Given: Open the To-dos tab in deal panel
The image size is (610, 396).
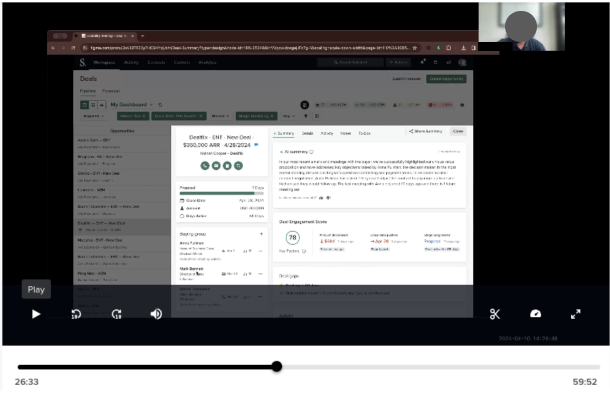Looking at the screenshot, I should 364,133.
